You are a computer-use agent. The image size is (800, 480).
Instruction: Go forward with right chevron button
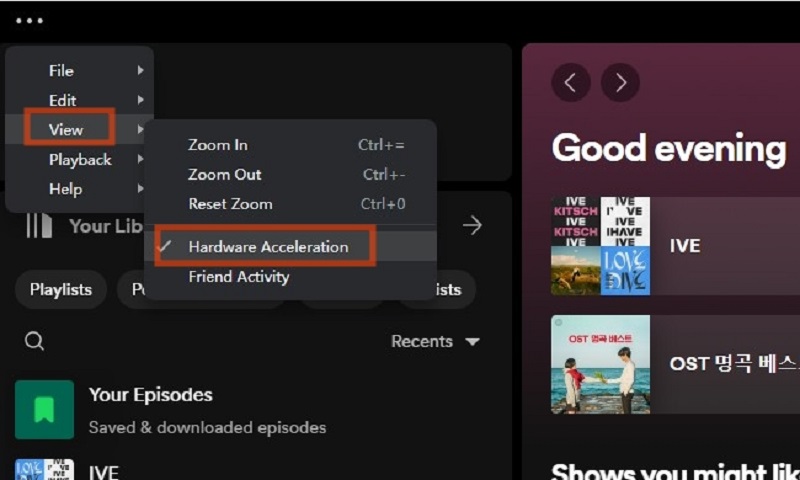click(x=620, y=83)
